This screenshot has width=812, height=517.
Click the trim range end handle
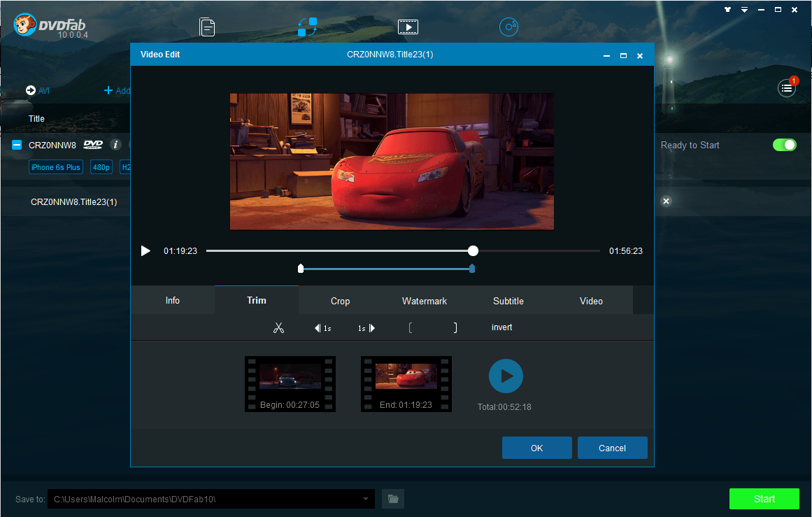click(472, 269)
